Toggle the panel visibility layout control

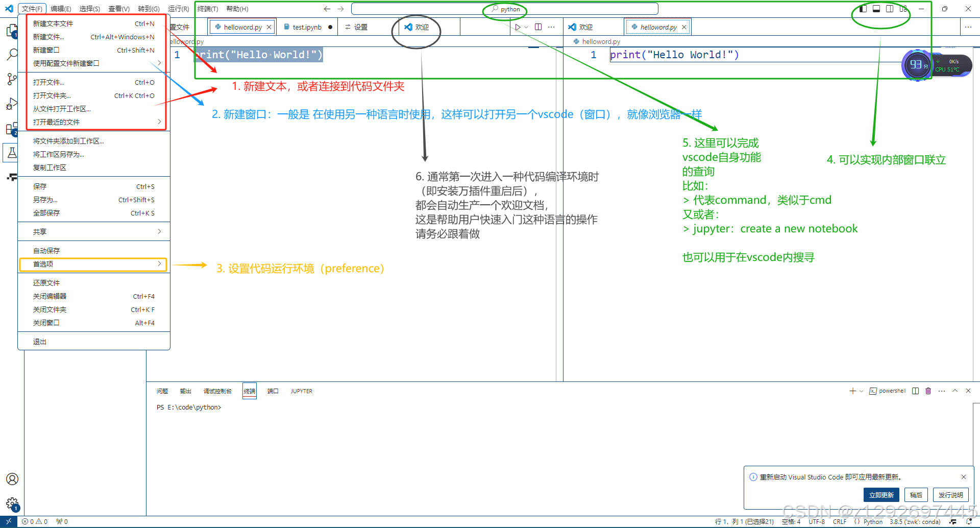coord(876,9)
